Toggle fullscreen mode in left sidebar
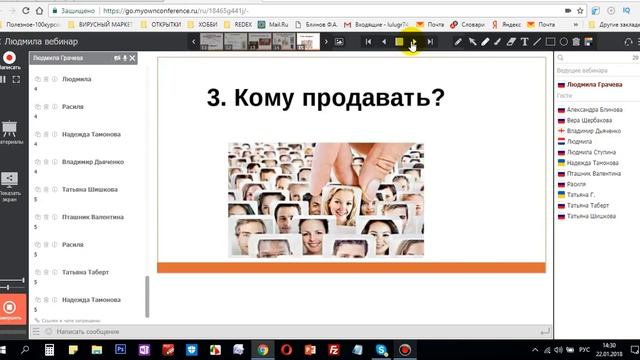 click(16, 80)
